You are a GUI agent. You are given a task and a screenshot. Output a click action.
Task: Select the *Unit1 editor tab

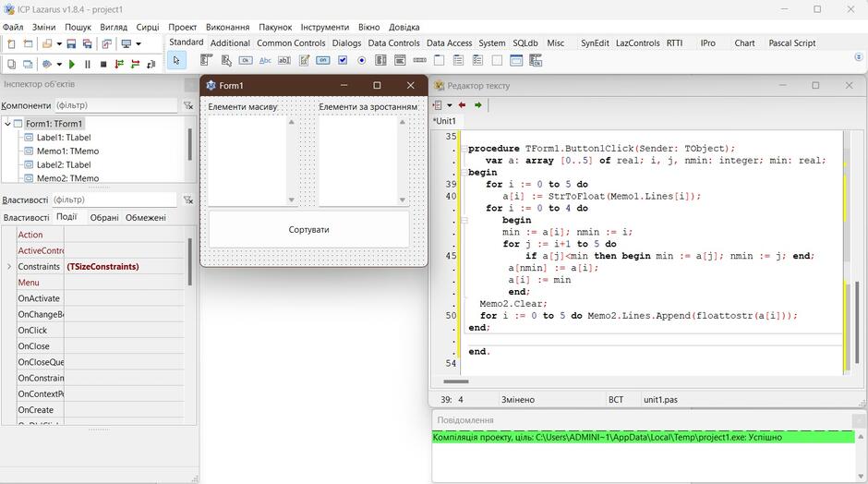pos(444,121)
